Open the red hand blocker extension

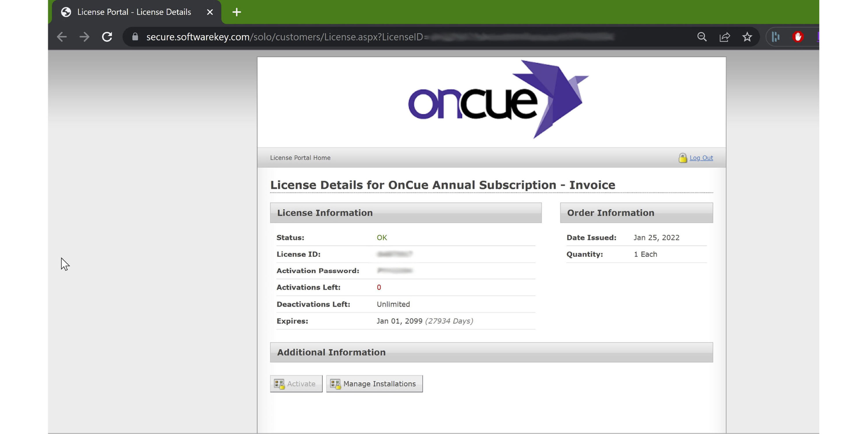coord(798,37)
